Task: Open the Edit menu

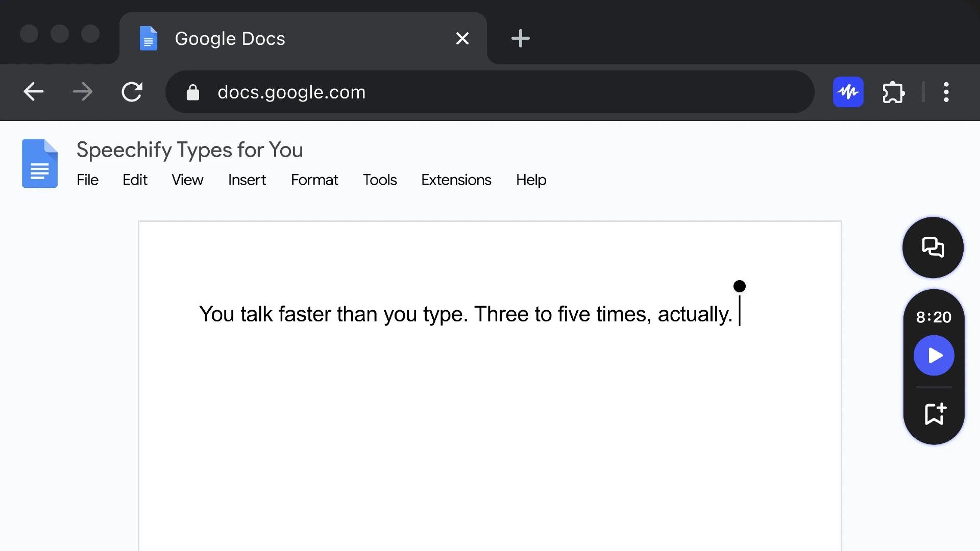Action: 135,180
